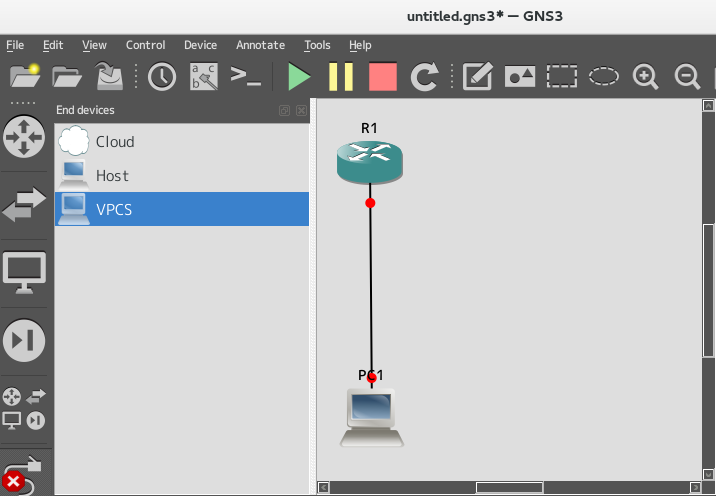Open the Annotate menu
The image size is (716, 496).
pos(260,45)
